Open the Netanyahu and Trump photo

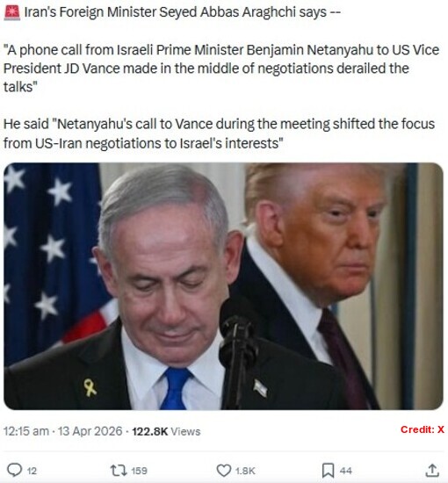223,286
